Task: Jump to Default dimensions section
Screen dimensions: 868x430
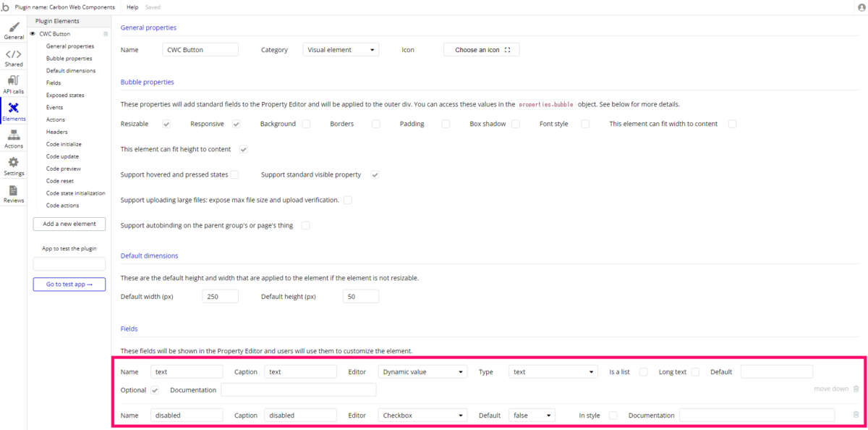Action: (x=71, y=70)
